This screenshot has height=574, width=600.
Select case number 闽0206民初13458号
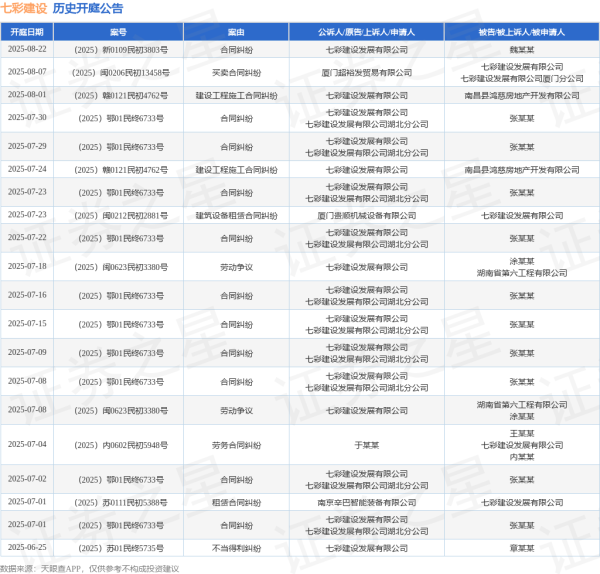[121, 73]
